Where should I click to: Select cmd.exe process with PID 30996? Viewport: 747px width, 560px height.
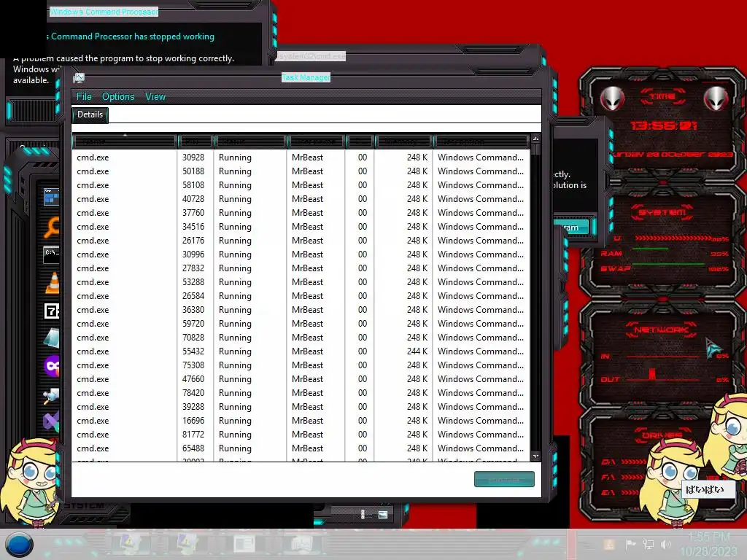301,254
